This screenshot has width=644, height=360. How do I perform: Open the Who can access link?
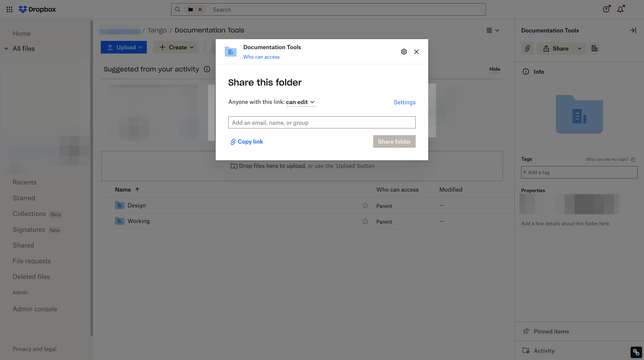tap(262, 57)
